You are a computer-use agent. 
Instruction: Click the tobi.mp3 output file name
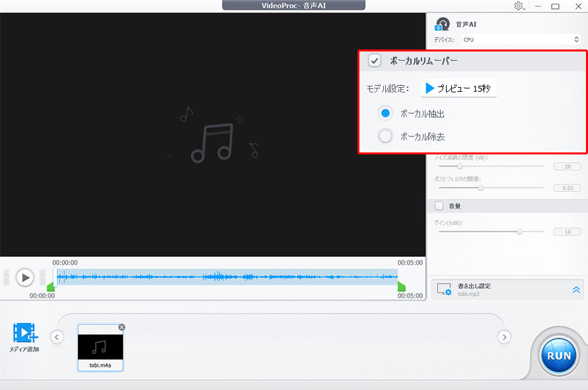click(x=468, y=294)
